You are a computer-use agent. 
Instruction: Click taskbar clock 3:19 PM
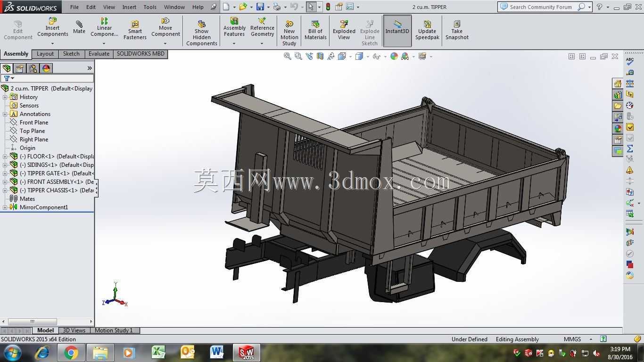coord(620,349)
